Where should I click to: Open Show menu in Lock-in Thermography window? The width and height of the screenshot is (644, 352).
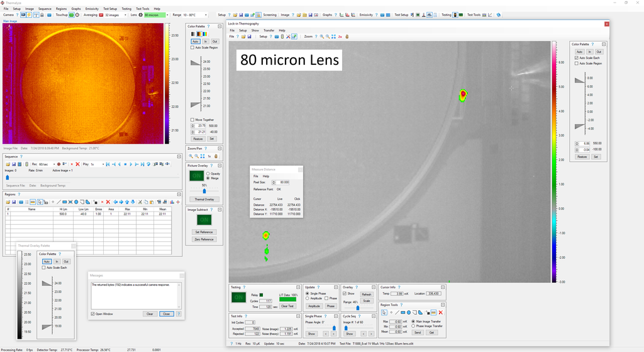click(x=255, y=30)
